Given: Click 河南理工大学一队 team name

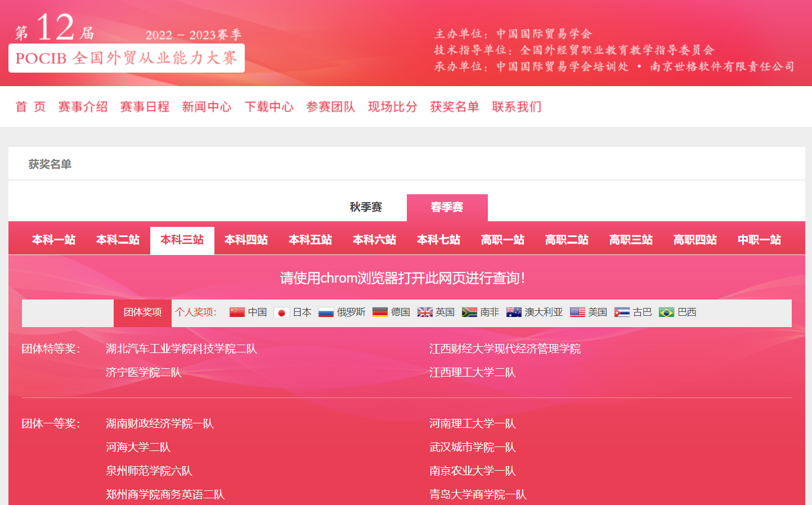Looking at the screenshot, I should point(473,424).
